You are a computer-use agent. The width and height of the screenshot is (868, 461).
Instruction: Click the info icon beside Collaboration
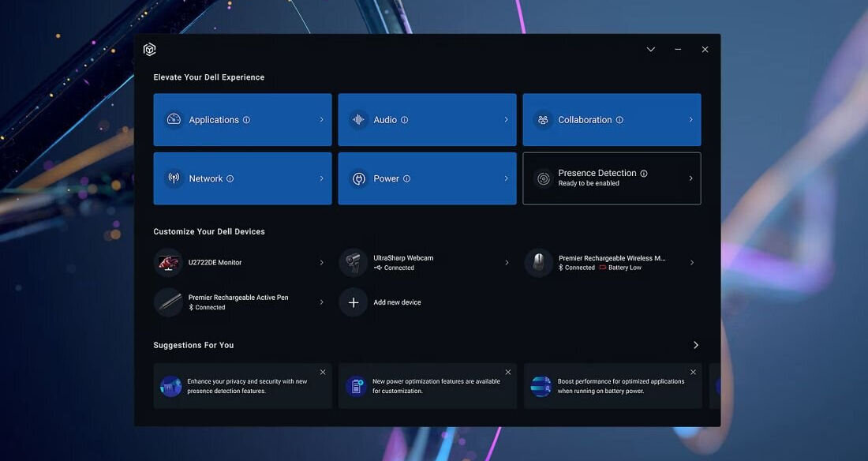(x=619, y=120)
